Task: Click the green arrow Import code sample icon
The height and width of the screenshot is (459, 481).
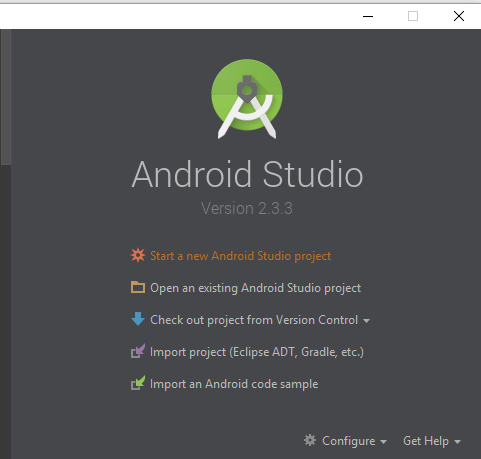Action: pyautogui.click(x=138, y=383)
